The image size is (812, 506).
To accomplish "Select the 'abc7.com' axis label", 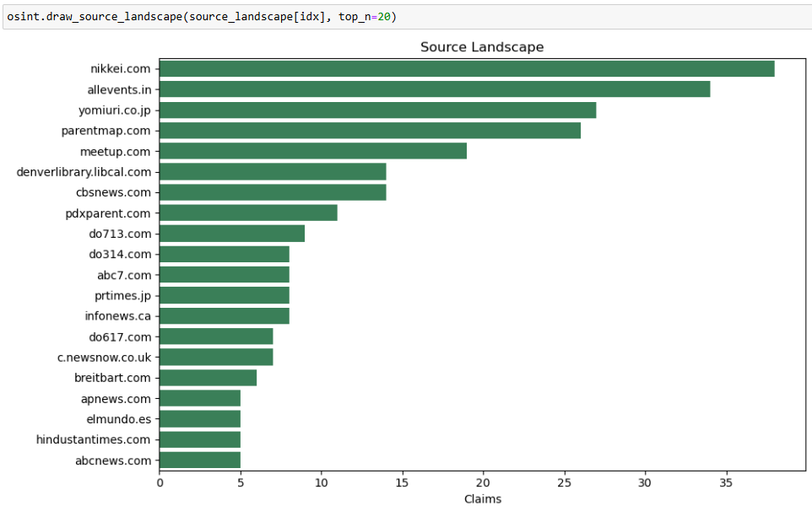I will point(124,275).
